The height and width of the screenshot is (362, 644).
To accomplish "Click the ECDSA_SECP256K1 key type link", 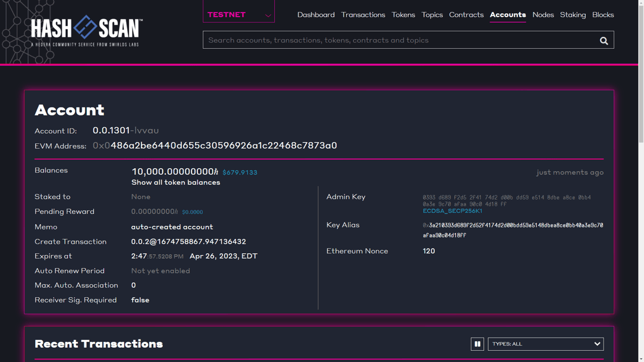I will (x=453, y=211).
